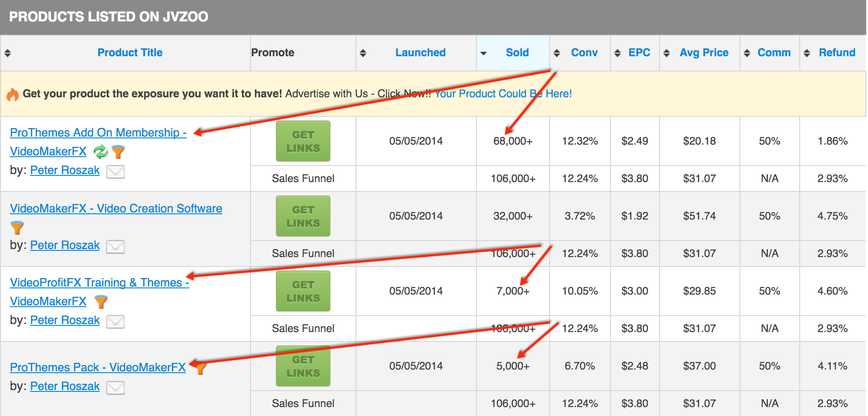Viewport: 868px width, 416px height.
Task: Open VideoMakerFX - Video Creation Software link
Action: point(116,208)
